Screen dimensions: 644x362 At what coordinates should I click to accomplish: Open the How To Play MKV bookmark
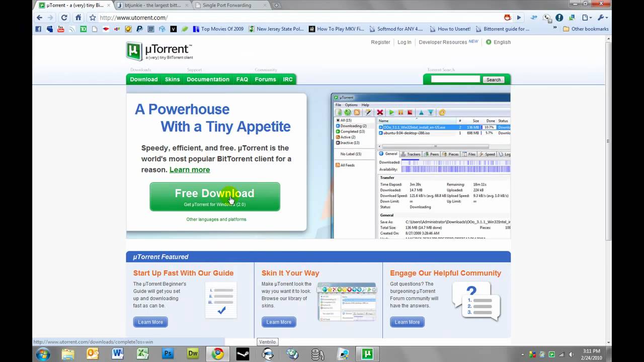pyautogui.click(x=337, y=29)
